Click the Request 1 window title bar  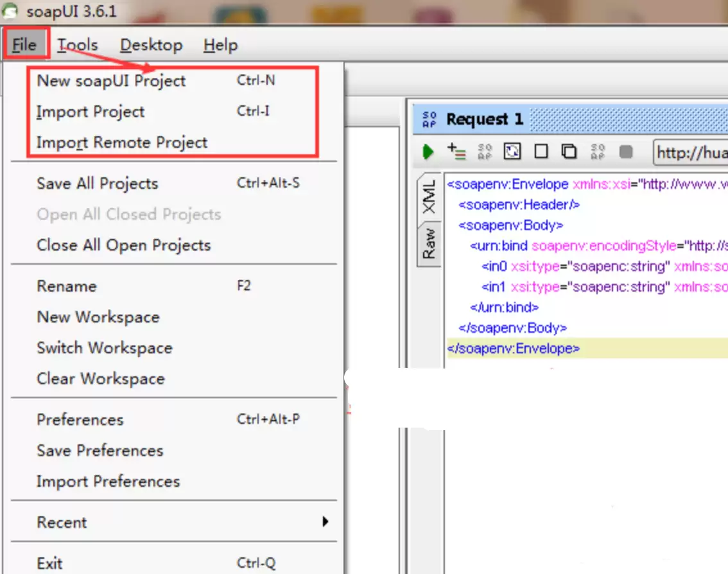click(571, 119)
